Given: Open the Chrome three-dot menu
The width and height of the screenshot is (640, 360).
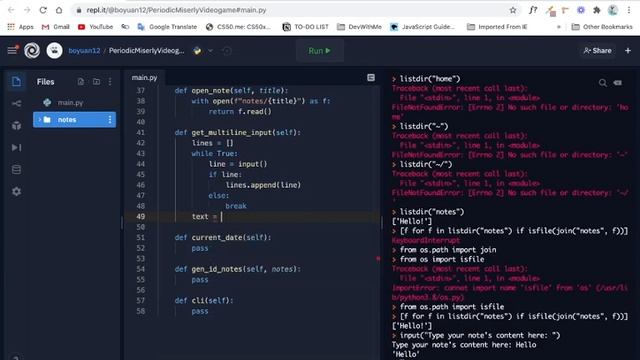Looking at the screenshot, I should coord(629,10).
